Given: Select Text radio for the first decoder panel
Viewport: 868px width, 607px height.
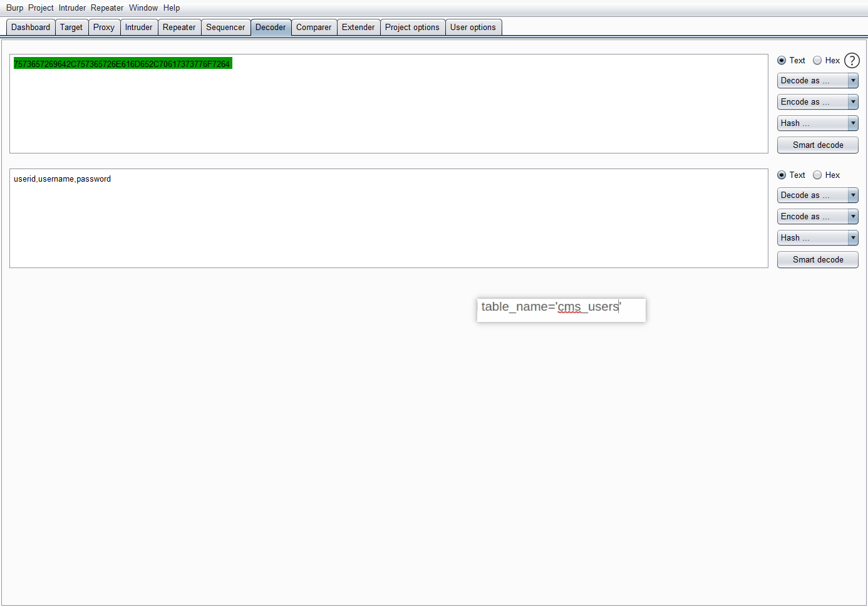Looking at the screenshot, I should pos(782,61).
